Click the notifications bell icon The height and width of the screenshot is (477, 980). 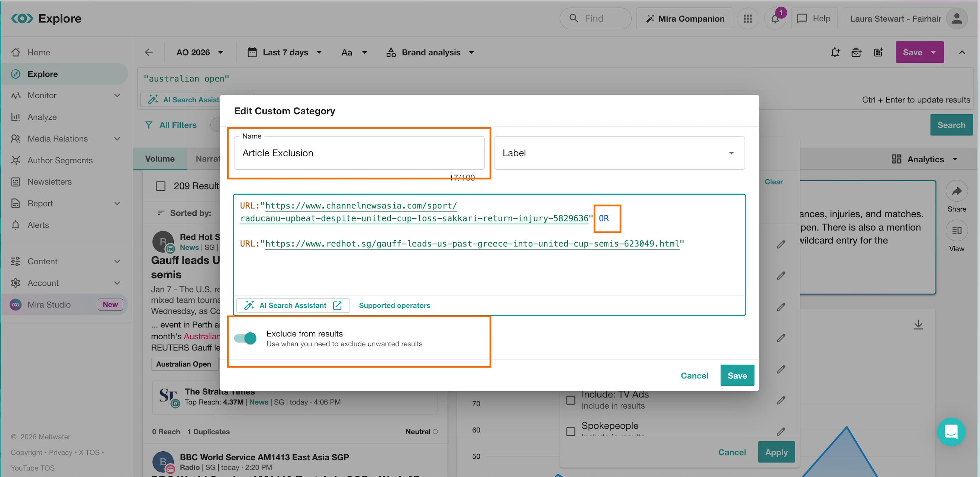[774, 19]
